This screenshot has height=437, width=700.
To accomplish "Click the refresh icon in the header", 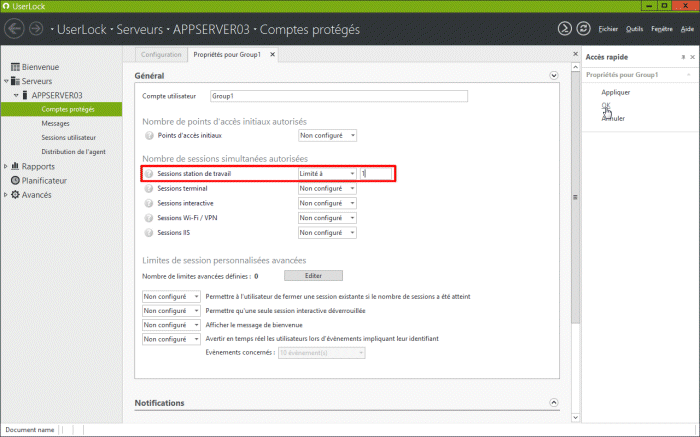I will coord(583,29).
